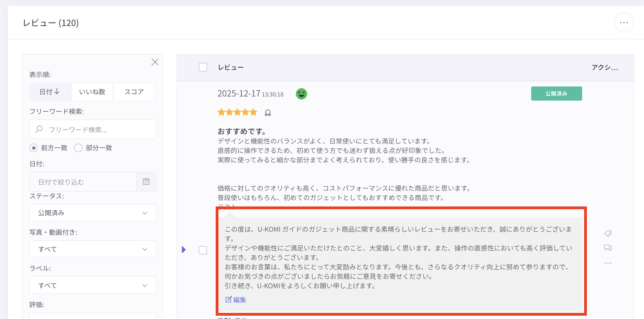
Task: Close the filter panel with X
Action: (155, 62)
